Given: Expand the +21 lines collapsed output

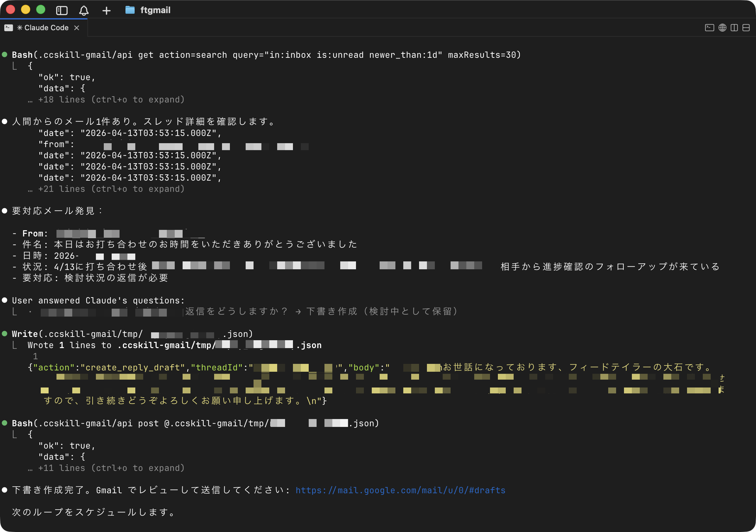Looking at the screenshot, I should 106,189.
